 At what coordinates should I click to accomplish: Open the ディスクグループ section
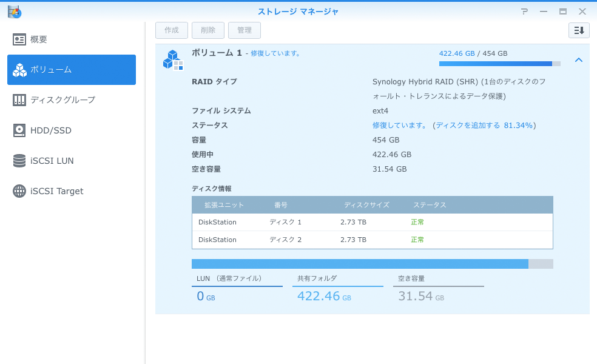[x=72, y=99]
